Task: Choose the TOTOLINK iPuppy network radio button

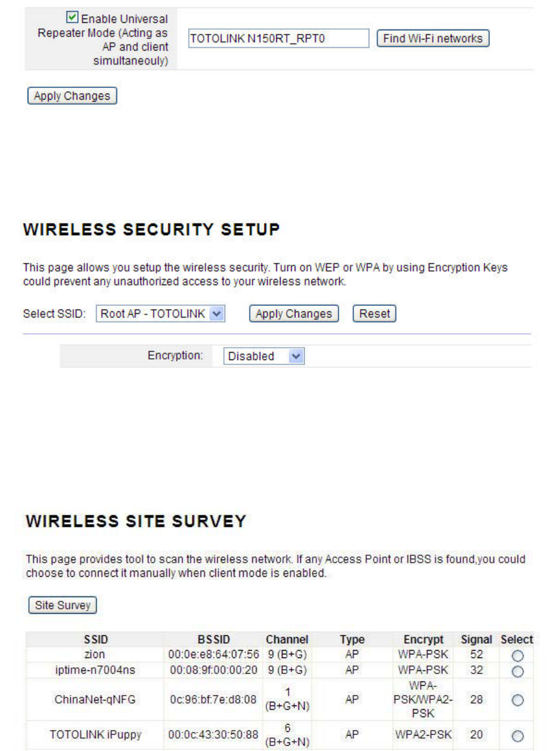Action: [x=518, y=736]
